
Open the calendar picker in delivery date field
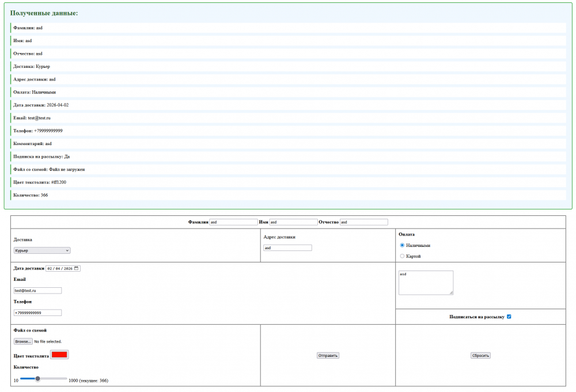coord(77,268)
